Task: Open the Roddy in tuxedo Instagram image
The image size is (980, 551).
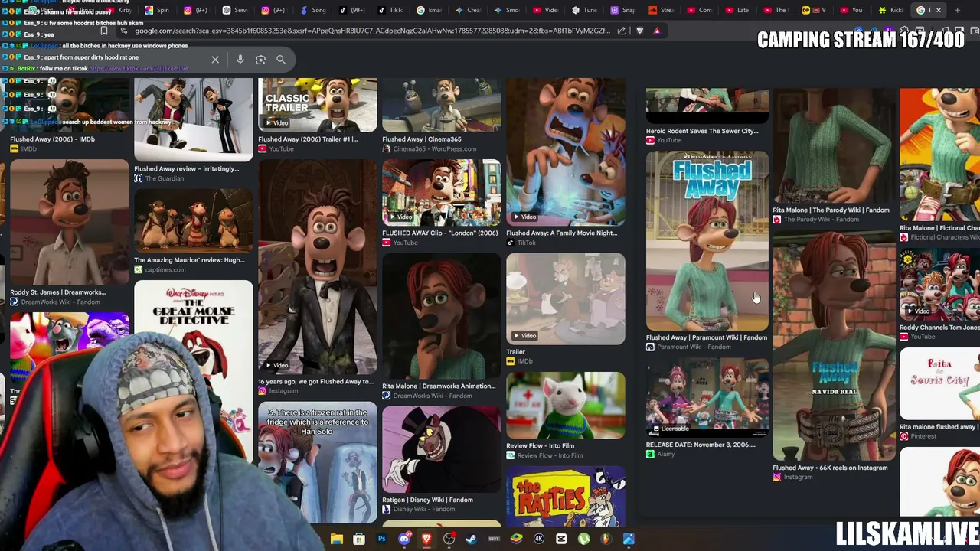Action: (x=318, y=266)
